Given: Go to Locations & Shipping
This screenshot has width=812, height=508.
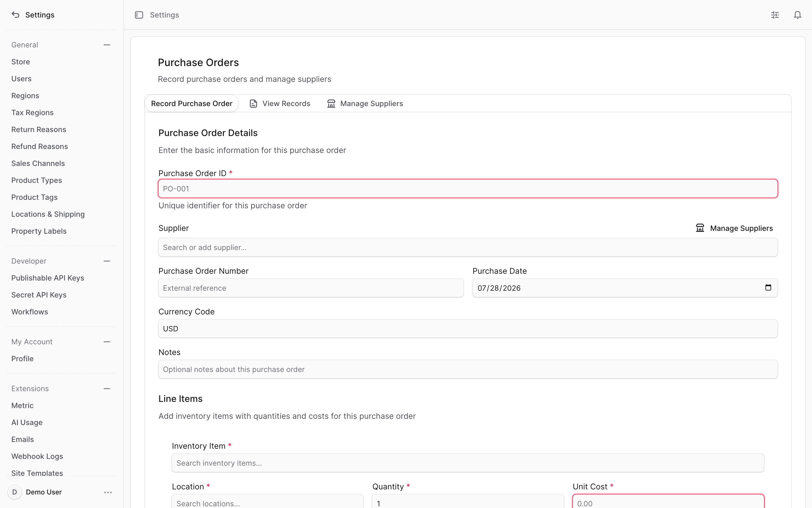Looking at the screenshot, I should tap(48, 214).
